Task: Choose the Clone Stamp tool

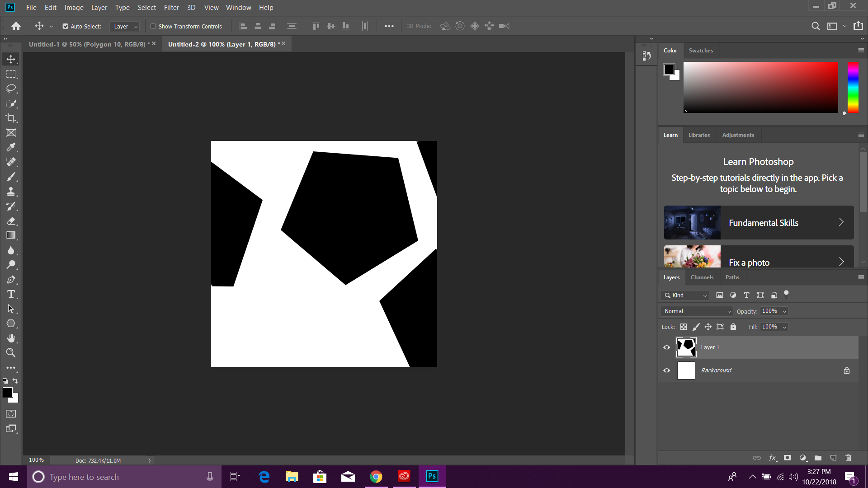Action: click(x=11, y=191)
